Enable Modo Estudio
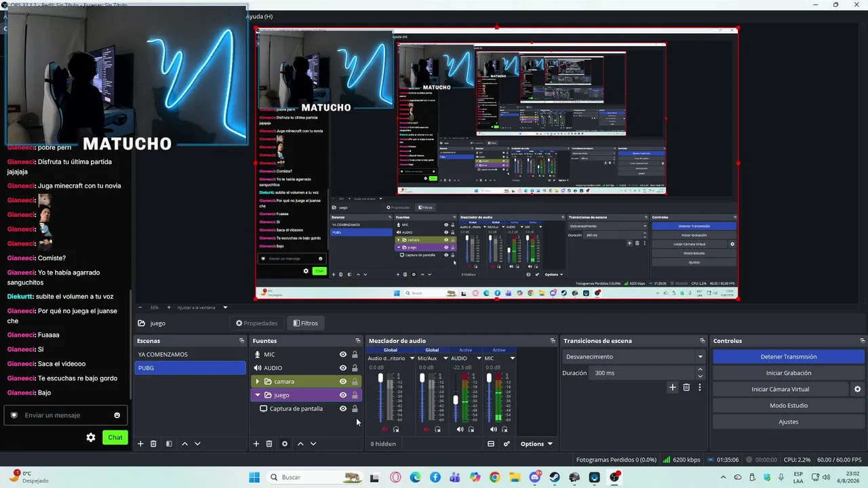The image size is (868, 488). (789, 405)
